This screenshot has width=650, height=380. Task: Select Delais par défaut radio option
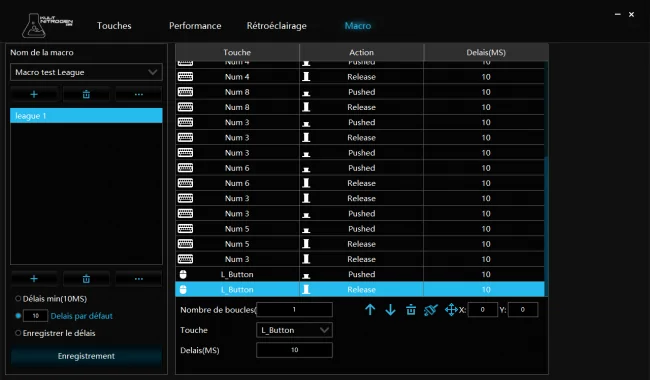(18, 316)
